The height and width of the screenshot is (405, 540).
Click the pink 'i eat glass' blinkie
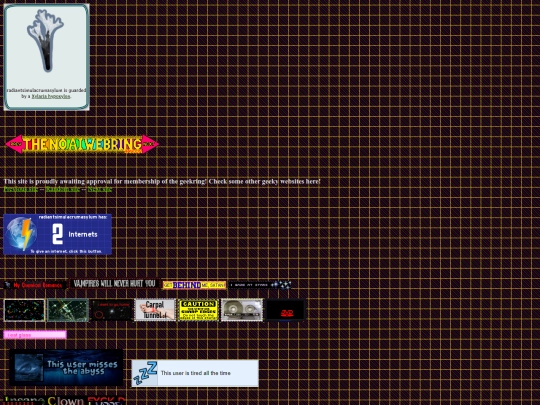[35, 335]
